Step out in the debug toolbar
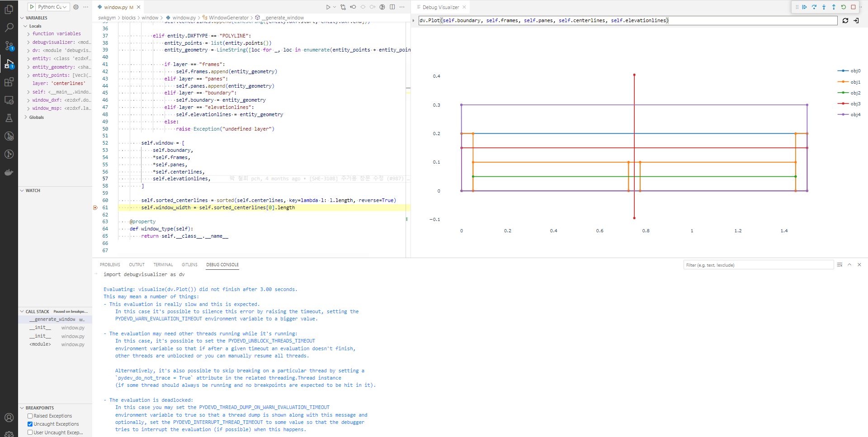The image size is (868, 437). [x=834, y=7]
